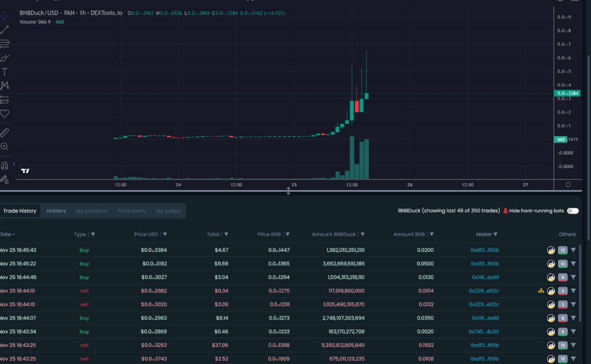
Task: Open maker 0x14f...aa6f on 18:44:46 row
Action: (x=485, y=277)
